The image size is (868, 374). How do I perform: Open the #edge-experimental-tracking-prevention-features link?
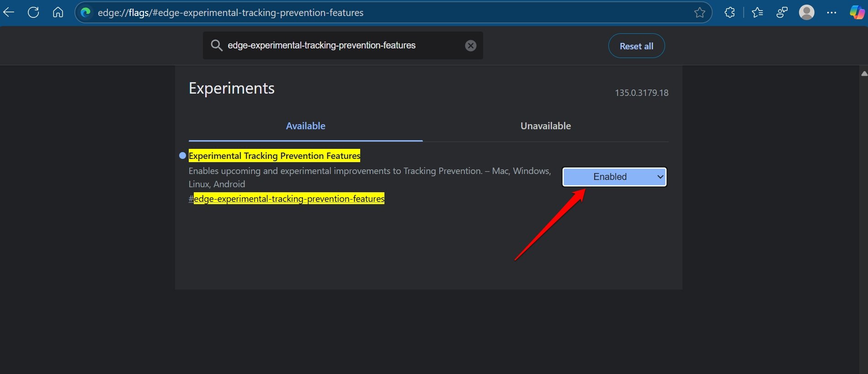pos(287,199)
